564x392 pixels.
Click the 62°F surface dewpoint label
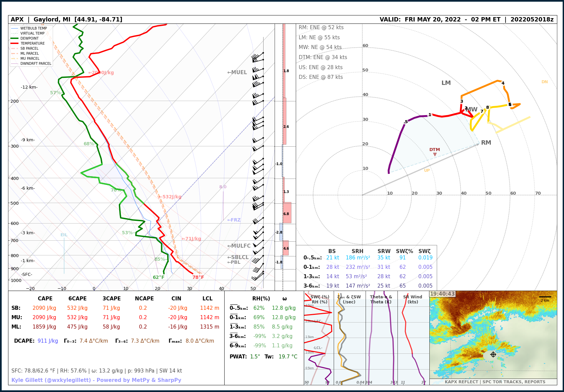point(158,277)
